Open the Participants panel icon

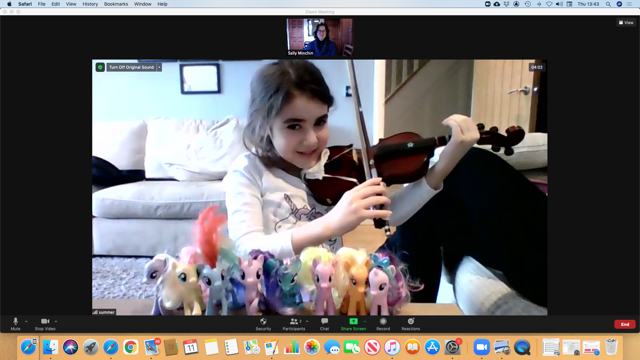click(x=294, y=322)
